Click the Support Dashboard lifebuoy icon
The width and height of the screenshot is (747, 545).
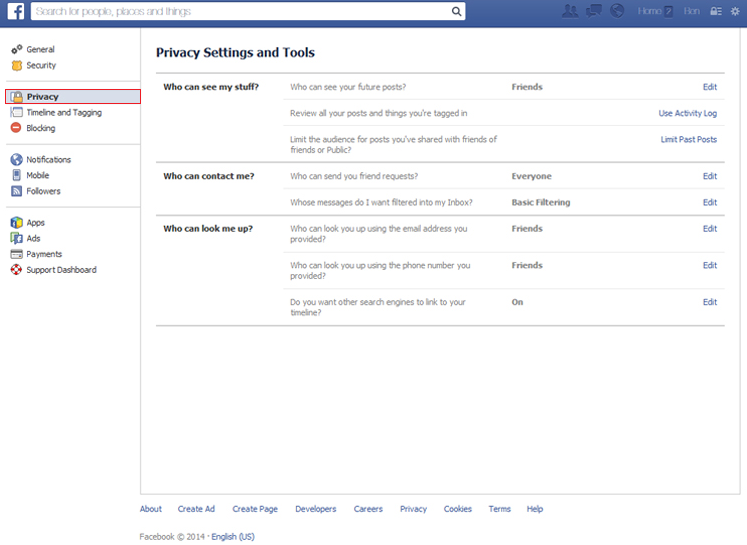pyautogui.click(x=17, y=270)
